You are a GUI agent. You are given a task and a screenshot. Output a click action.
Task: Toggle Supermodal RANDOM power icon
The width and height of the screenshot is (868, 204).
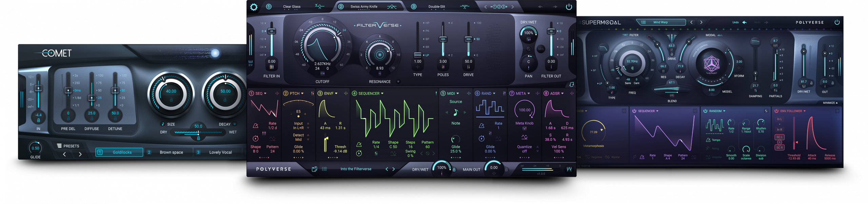coord(705,111)
